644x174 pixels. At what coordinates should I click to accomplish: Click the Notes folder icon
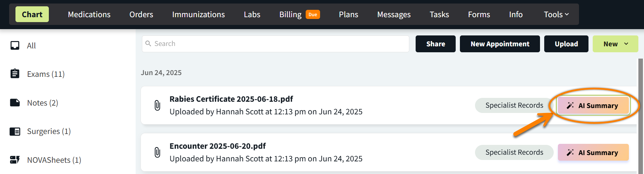(x=15, y=102)
